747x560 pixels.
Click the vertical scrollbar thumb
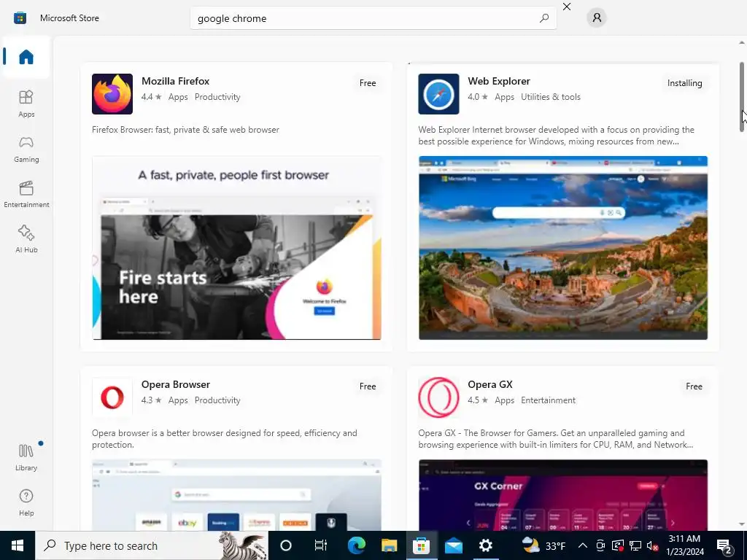pos(742,97)
